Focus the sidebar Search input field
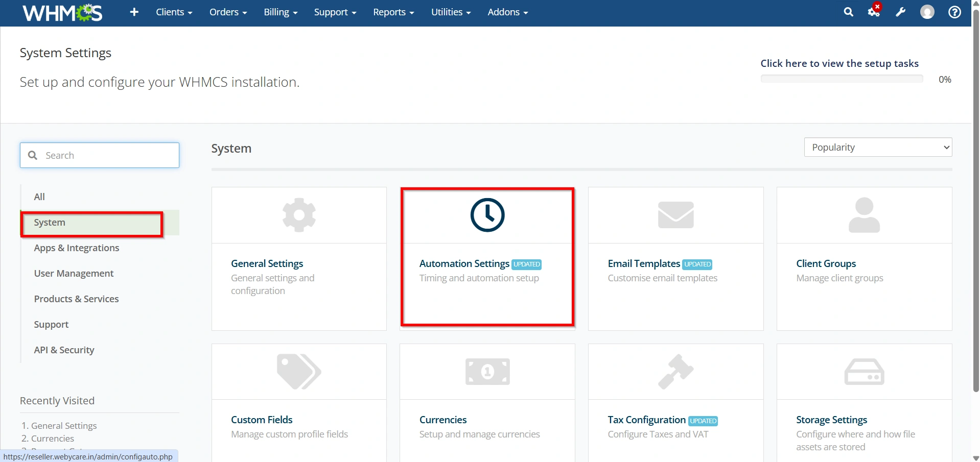The width and height of the screenshot is (980, 462). (x=100, y=155)
